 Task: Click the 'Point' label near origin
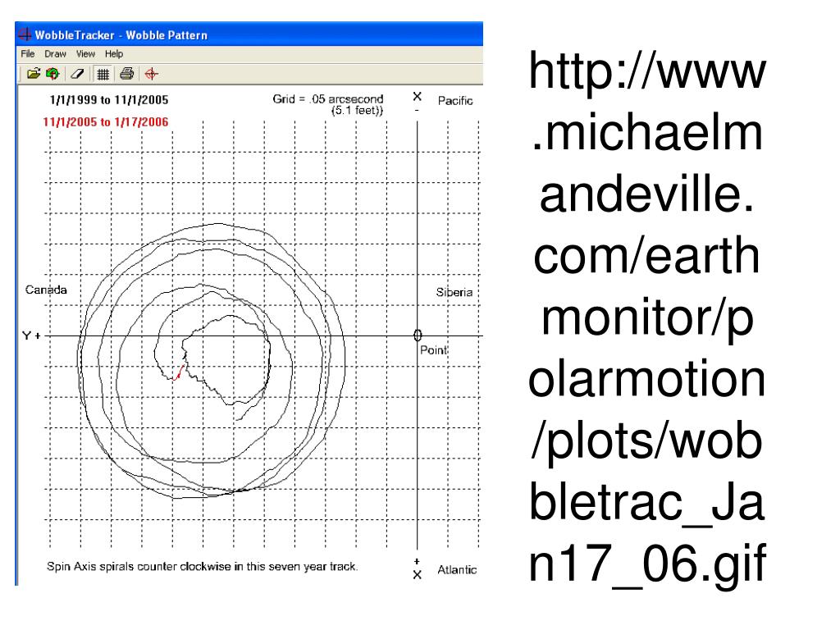click(433, 349)
